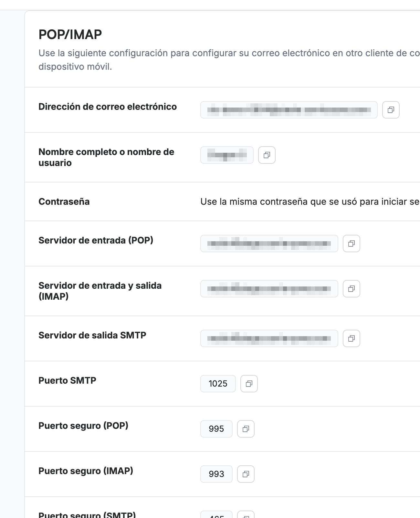
Task: Click the POP/IMAP section heading
Action: point(70,35)
